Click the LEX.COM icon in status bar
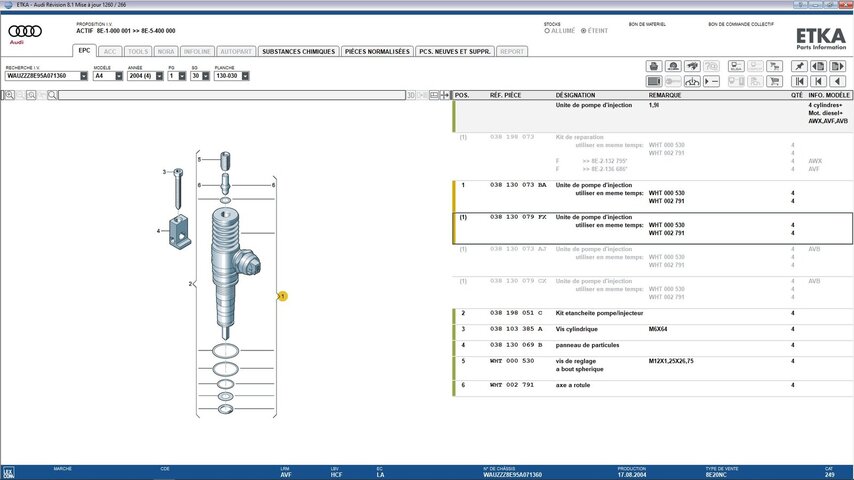The image size is (854, 480). (x=8, y=472)
